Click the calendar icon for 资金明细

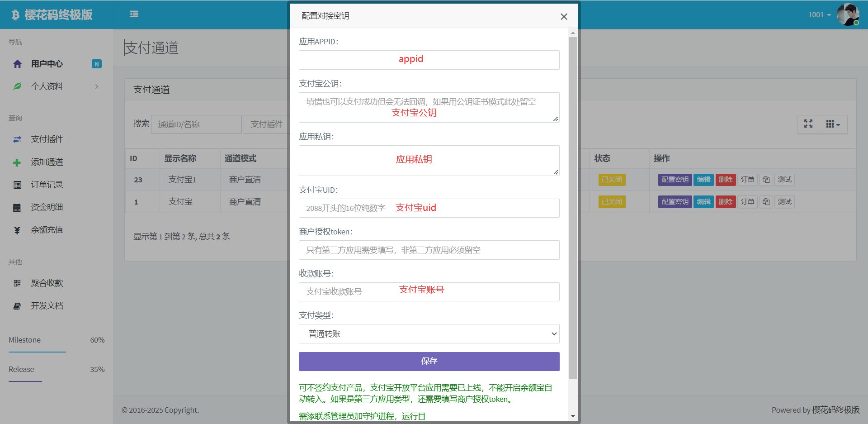coord(17,208)
